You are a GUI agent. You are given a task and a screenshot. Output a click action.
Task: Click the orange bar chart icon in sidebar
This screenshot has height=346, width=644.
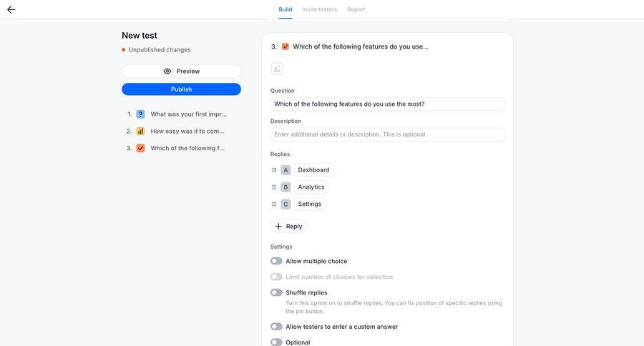[140, 132]
